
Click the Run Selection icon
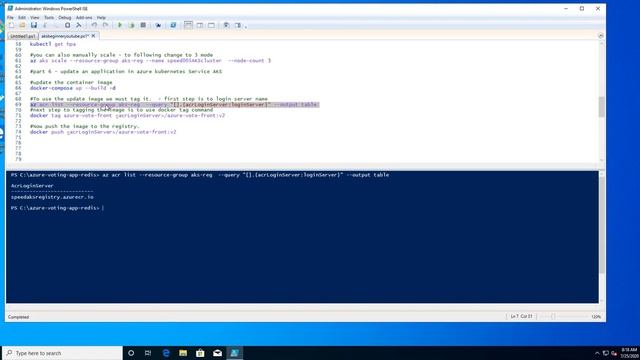(131, 25)
